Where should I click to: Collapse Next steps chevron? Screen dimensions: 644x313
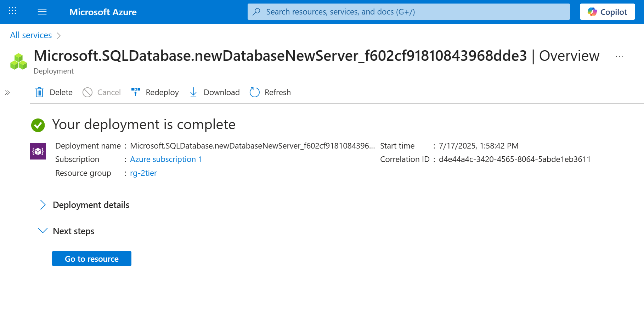pyautogui.click(x=43, y=231)
